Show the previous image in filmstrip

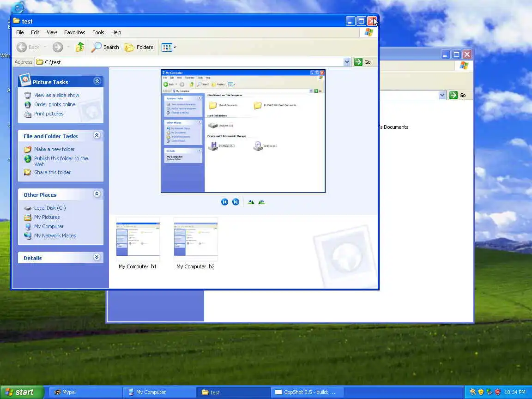(224, 202)
